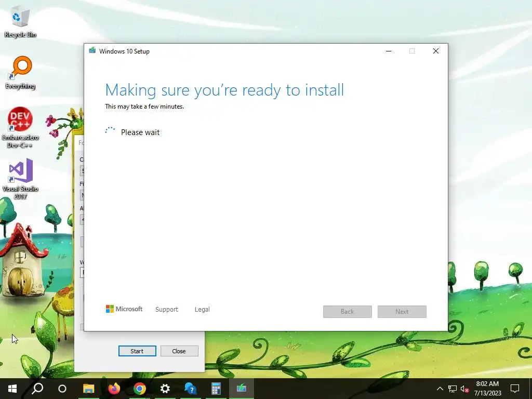Launch Firefox from the taskbar
The width and height of the screenshot is (532, 399).
pos(114,389)
